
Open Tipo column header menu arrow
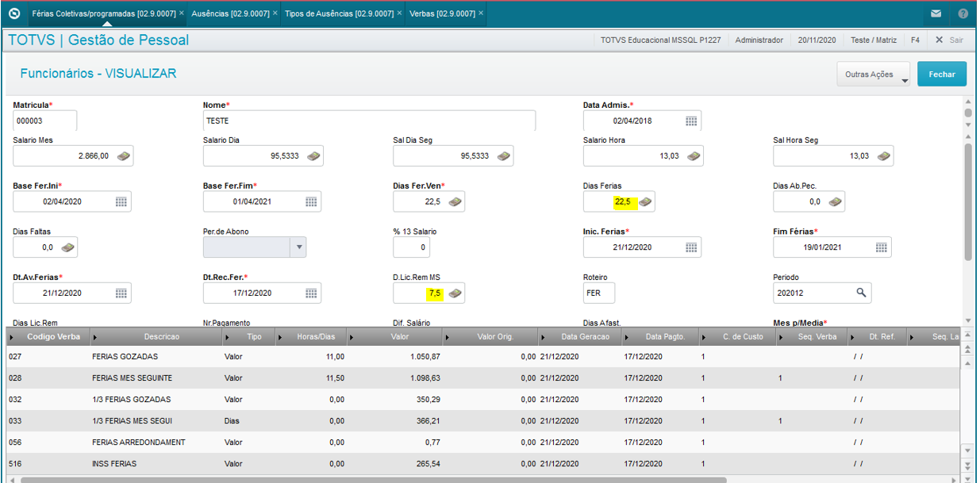click(x=228, y=337)
